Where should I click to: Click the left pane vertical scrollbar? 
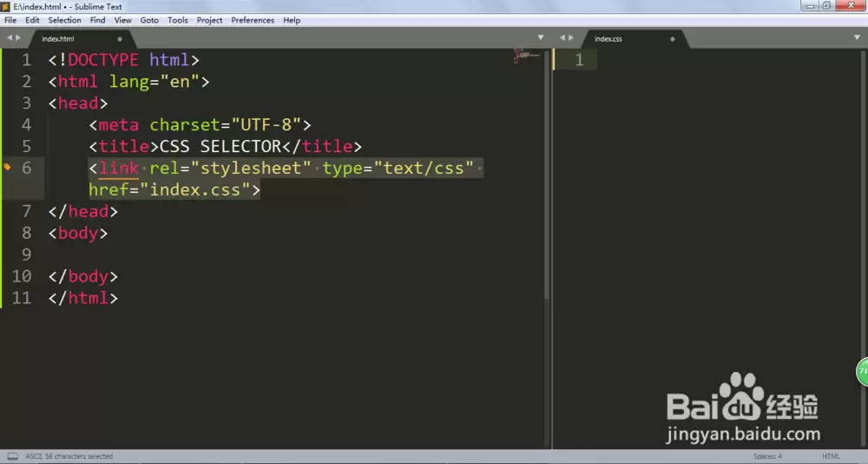coord(547,175)
